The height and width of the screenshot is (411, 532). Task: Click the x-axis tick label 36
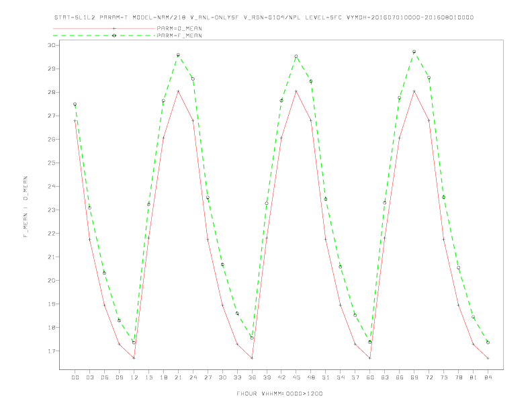coord(252,377)
